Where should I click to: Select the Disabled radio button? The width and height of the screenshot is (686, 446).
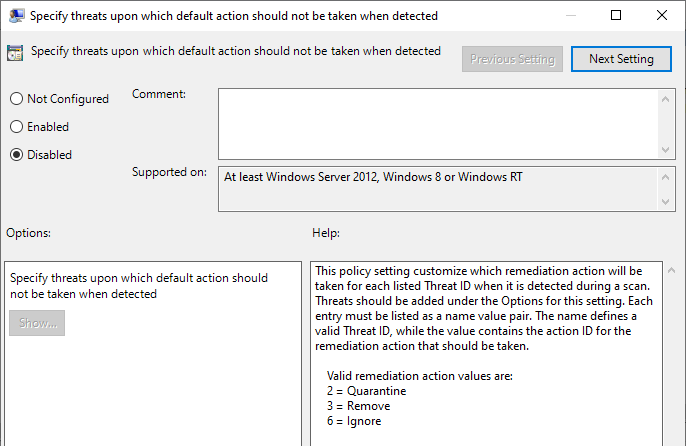pos(16,155)
